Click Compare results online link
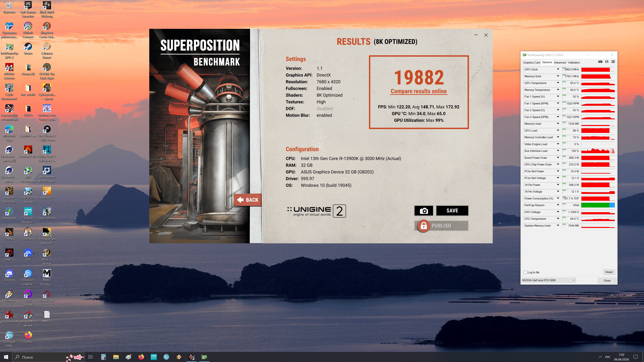This screenshot has height=362, width=644. [418, 91]
